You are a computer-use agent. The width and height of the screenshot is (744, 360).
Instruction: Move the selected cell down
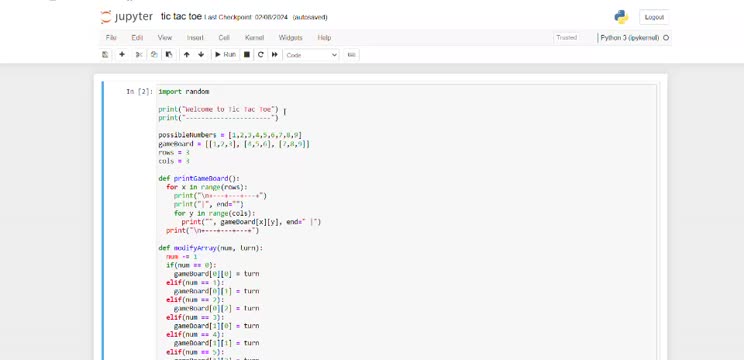(201, 55)
